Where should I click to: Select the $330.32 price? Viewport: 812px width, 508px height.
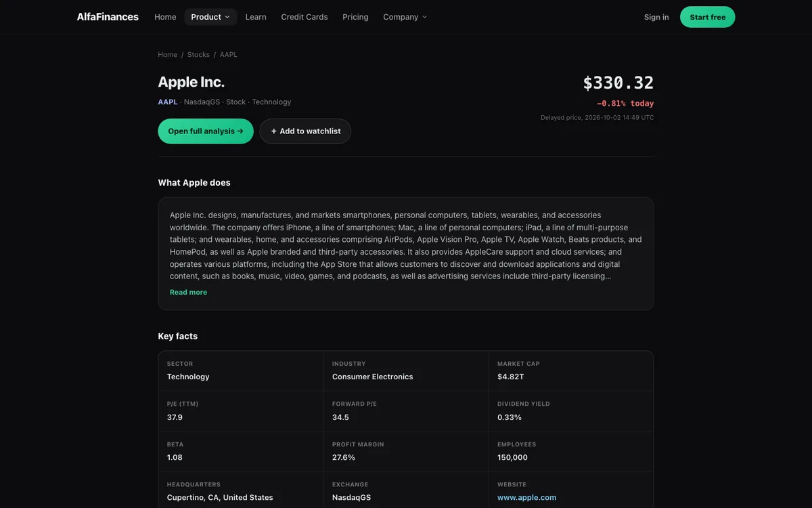[x=618, y=83]
